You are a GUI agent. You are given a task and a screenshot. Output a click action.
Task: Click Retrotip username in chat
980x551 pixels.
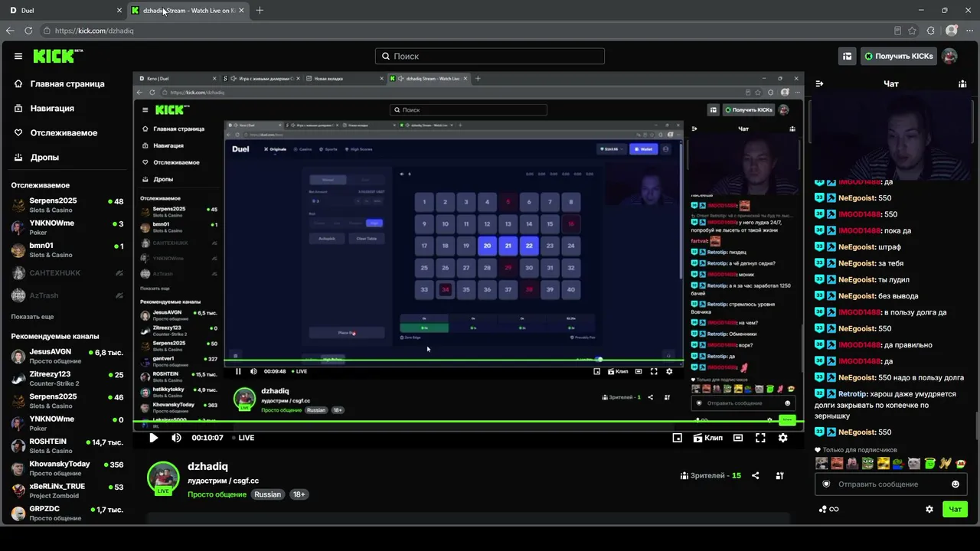click(x=853, y=393)
